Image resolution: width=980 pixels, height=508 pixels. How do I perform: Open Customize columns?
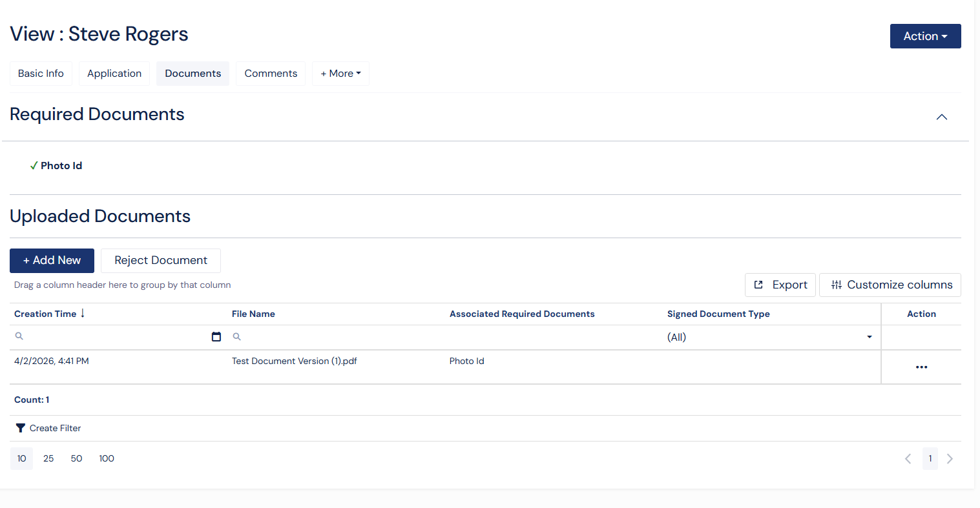890,285
